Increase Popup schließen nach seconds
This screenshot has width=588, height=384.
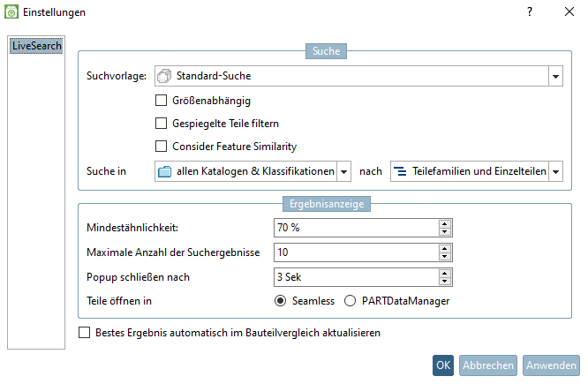(x=444, y=273)
